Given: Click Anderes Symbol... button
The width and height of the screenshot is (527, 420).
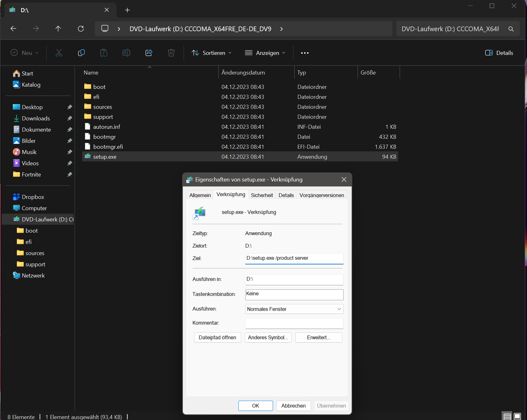Looking at the screenshot, I should 268,337.
